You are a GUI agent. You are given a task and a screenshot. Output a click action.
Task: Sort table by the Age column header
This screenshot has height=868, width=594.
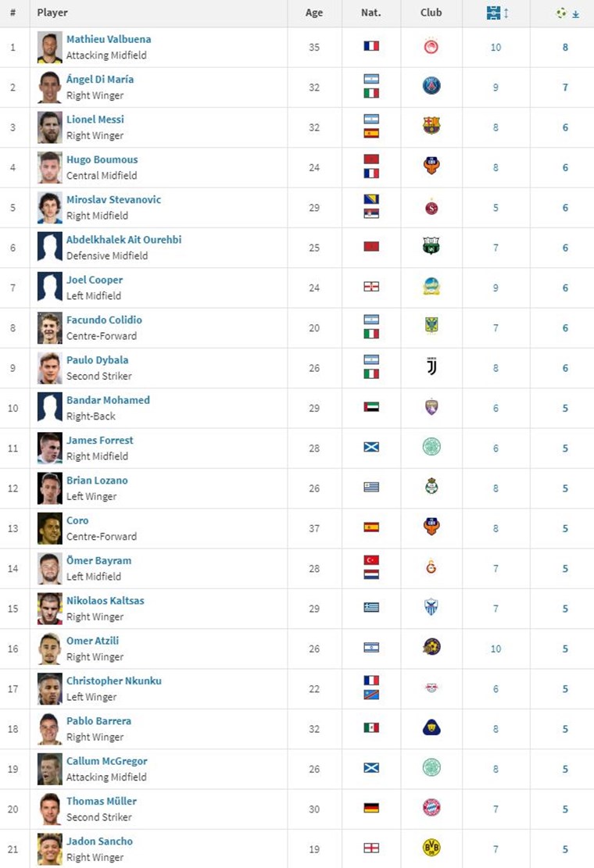[x=314, y=13]
